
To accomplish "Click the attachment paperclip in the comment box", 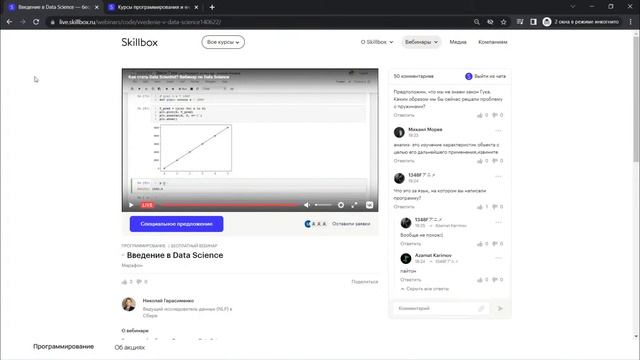I will [x=481, y=309].
